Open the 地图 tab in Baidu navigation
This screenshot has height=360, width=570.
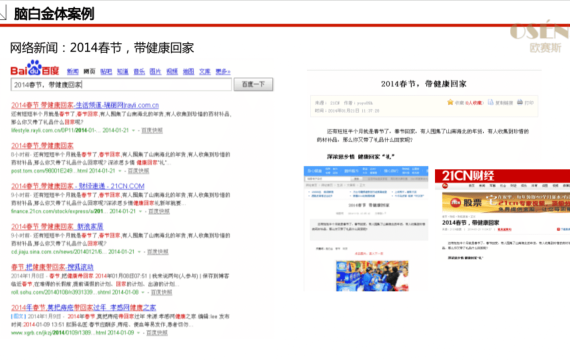tap(188, 72)
